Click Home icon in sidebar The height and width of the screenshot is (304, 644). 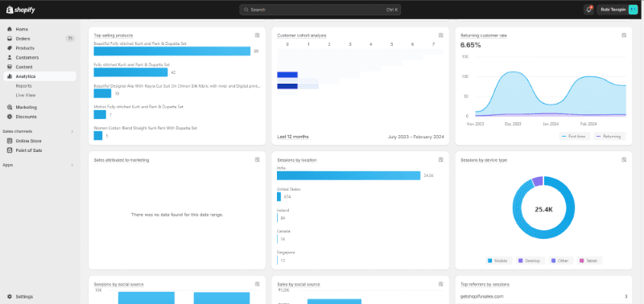point(10,29)
